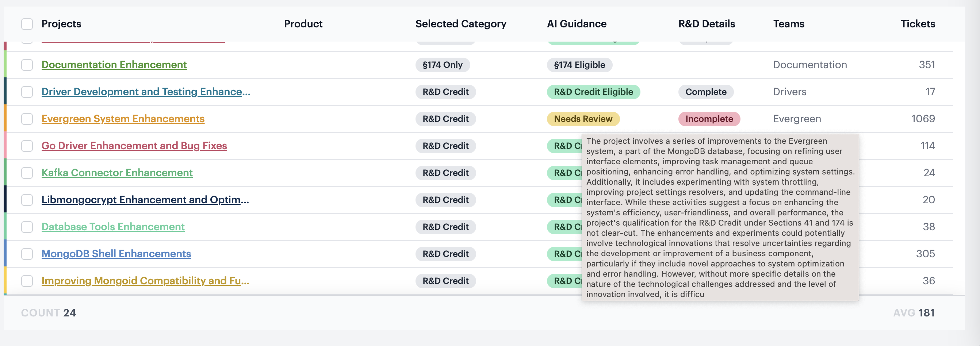Select the Libmongocrypt Enhancement row checkbox
980x346 pixels.
click(x=27, y=200)
